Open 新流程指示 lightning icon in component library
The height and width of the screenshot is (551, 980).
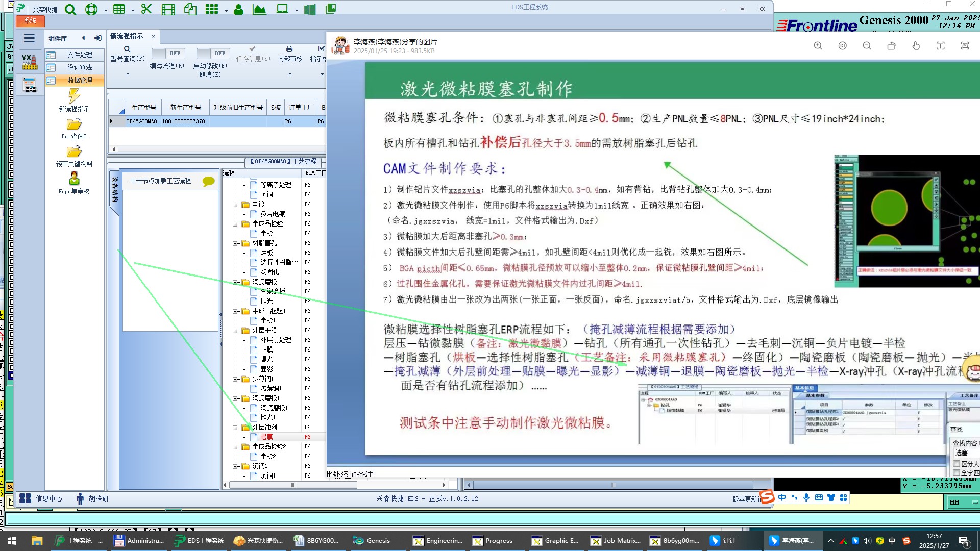(x=74, y=96)
